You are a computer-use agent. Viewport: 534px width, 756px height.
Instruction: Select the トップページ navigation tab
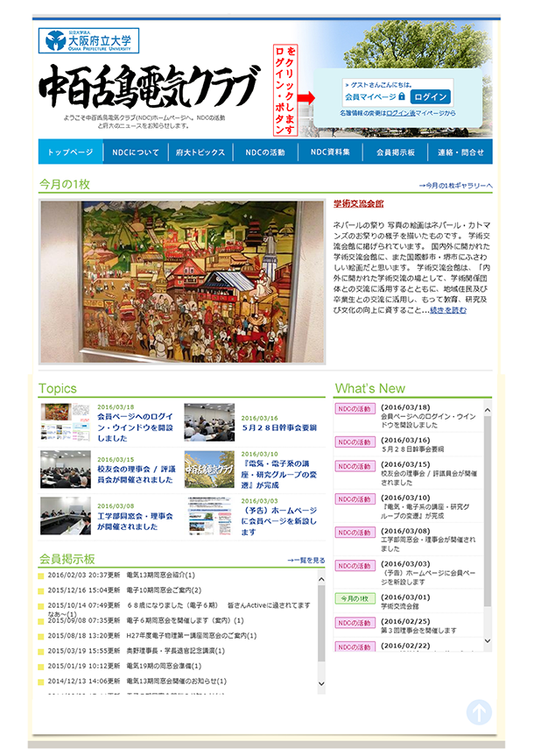(x=70, y=152)
